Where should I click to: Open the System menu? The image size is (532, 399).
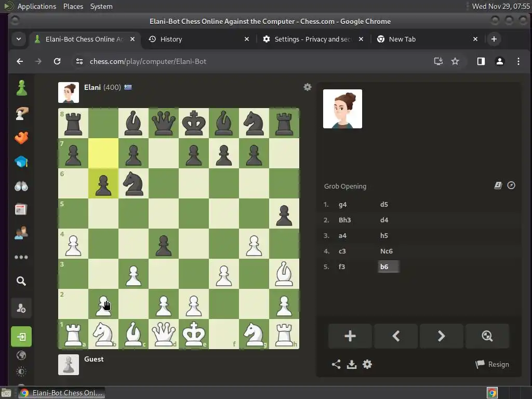101,6
